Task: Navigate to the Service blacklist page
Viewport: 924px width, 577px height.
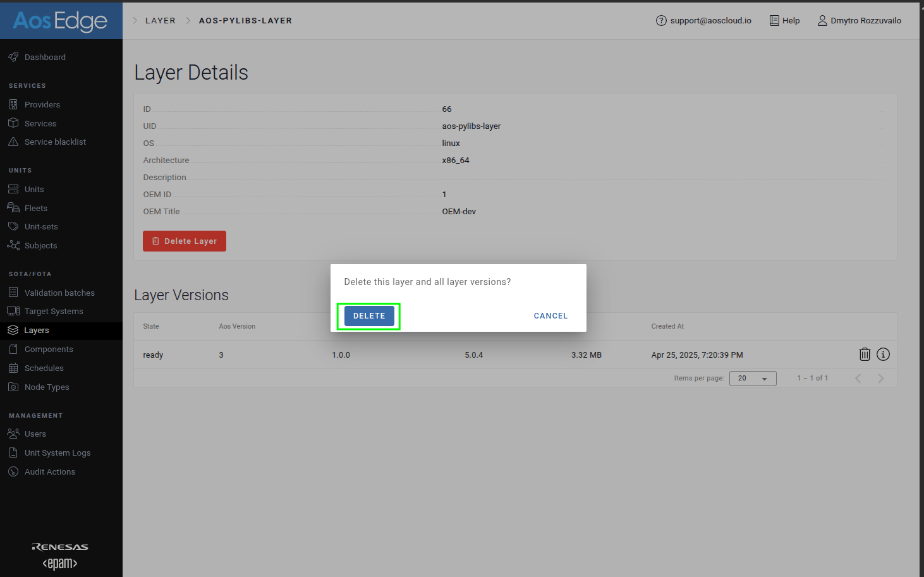Action: pyautogui.click(x=55, y=142)
